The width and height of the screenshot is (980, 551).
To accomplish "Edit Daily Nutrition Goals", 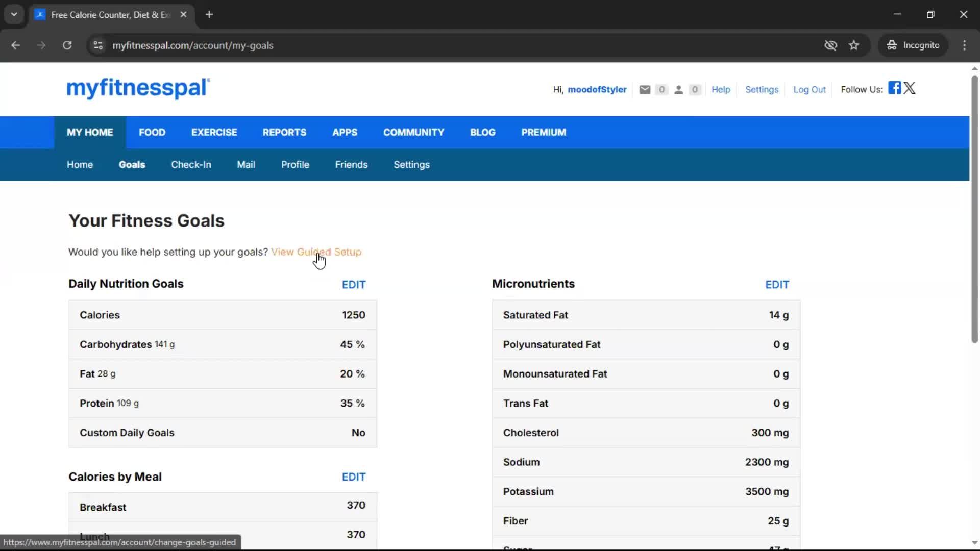I will pyautogui.click(x=354, y=285).
